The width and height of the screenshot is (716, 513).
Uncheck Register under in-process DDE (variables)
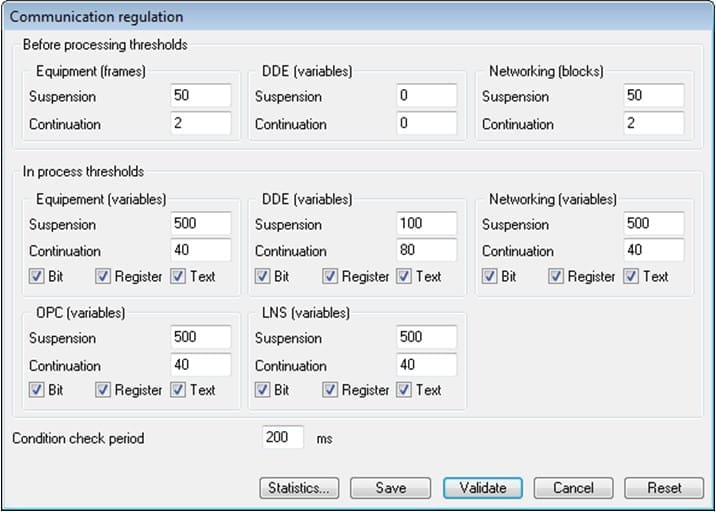329,276
